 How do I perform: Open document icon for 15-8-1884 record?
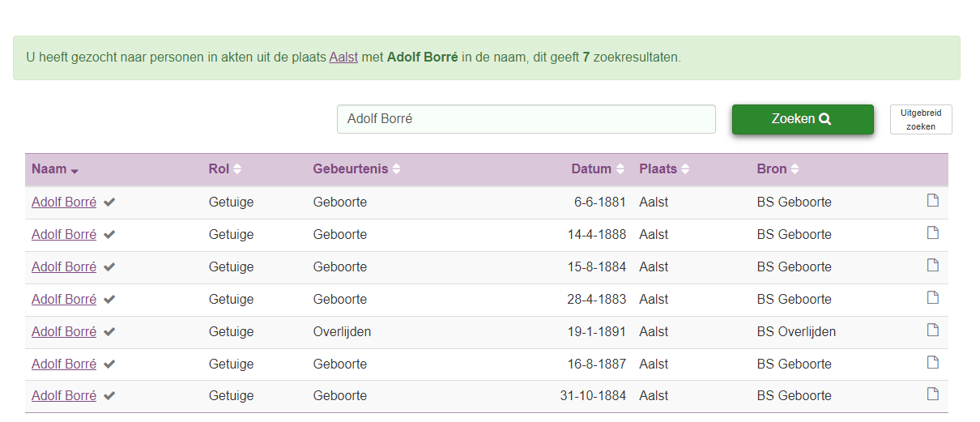click(932, 266)
